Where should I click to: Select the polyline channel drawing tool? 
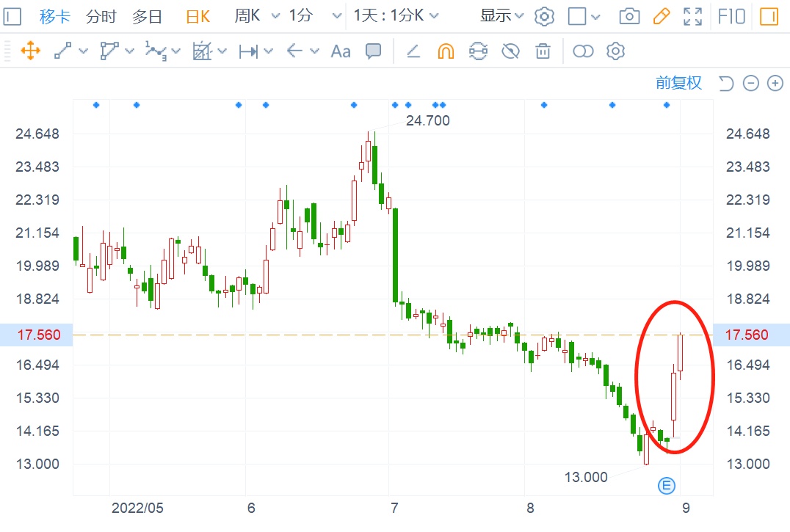tap(109, 51)
